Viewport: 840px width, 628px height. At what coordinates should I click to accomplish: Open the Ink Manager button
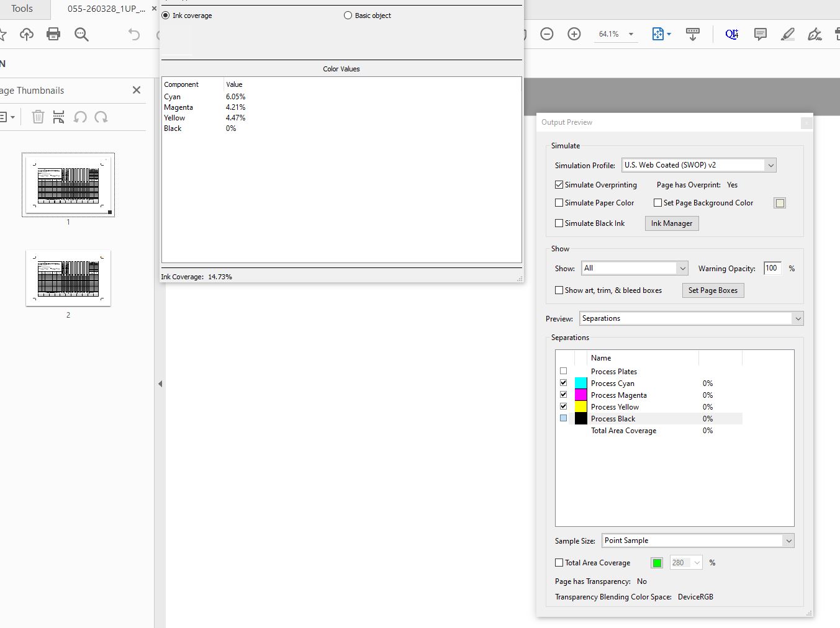coord(671,223)
